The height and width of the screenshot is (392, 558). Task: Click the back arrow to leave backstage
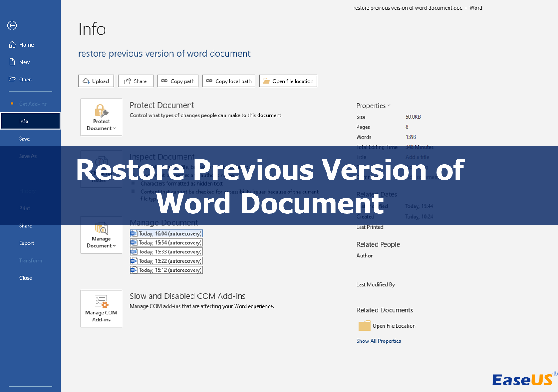click(x=12, y=26)
